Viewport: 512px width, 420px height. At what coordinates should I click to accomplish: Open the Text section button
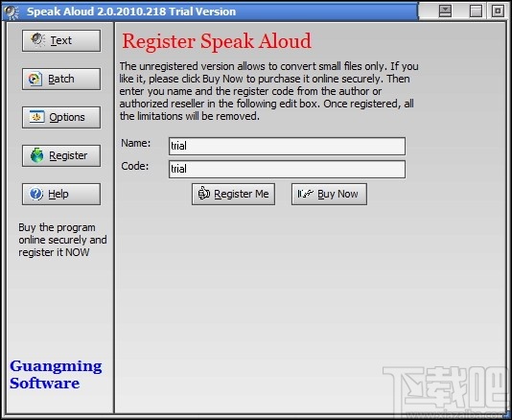[x=61, y=40]
